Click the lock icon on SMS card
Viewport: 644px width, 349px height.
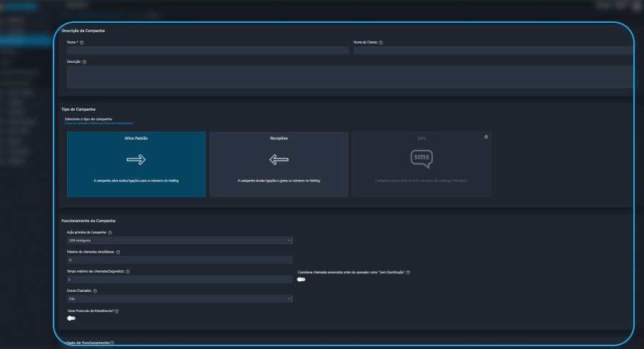486,137
